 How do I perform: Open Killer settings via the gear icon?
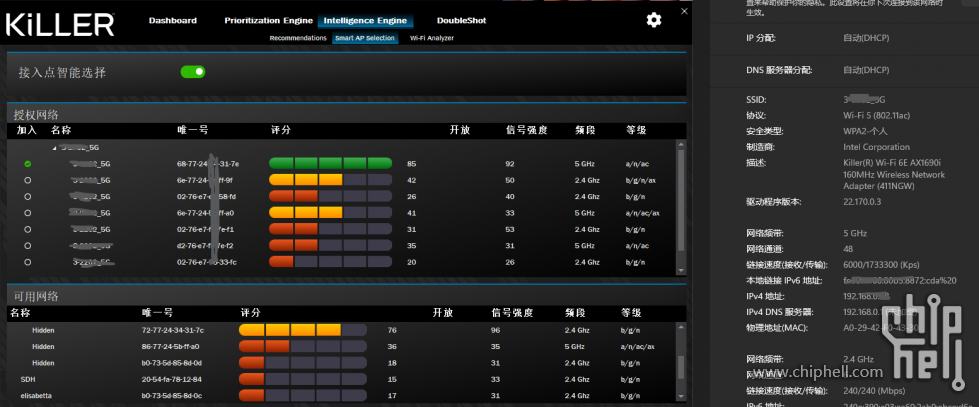[x=654, y=20]
